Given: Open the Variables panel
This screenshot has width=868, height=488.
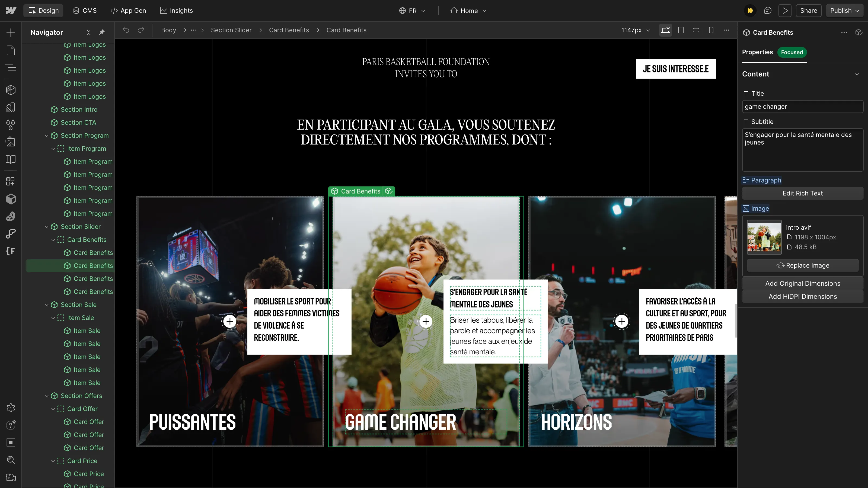Looking at the screenshot, I should tap(11, 125).
